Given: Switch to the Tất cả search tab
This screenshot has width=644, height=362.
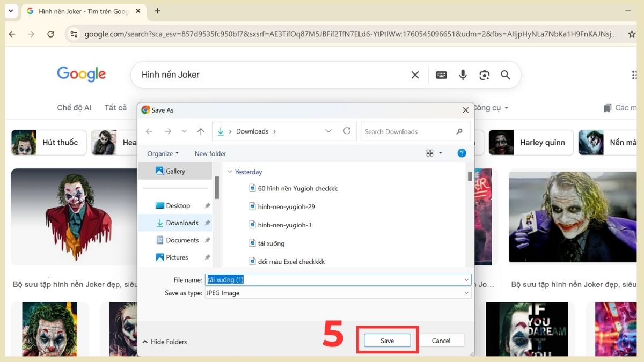Looking at the screenshot, I should click(115, 108).
